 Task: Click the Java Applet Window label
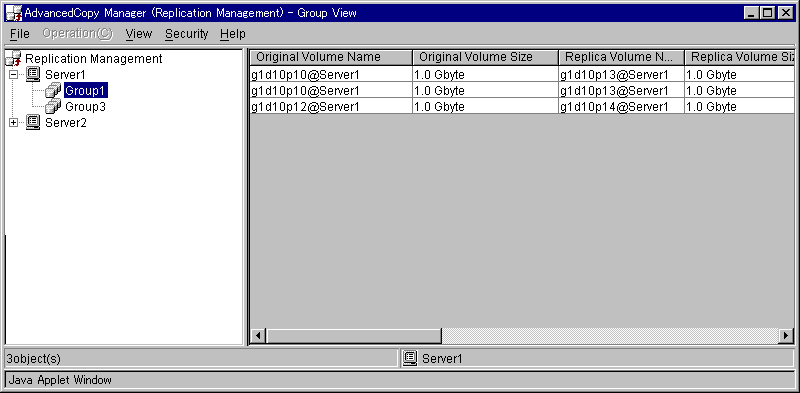(60, 380)
